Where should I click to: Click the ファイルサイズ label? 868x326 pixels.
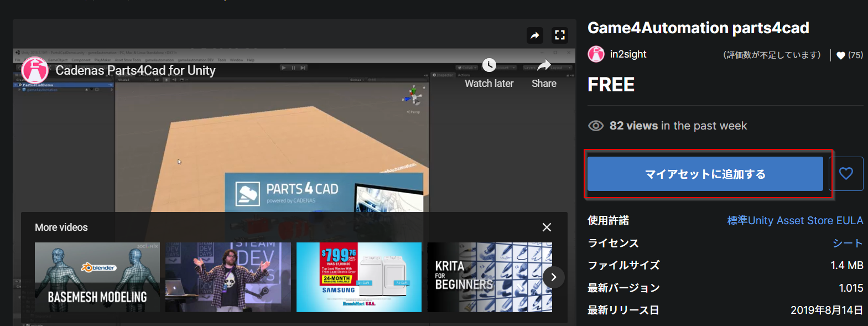623,266
